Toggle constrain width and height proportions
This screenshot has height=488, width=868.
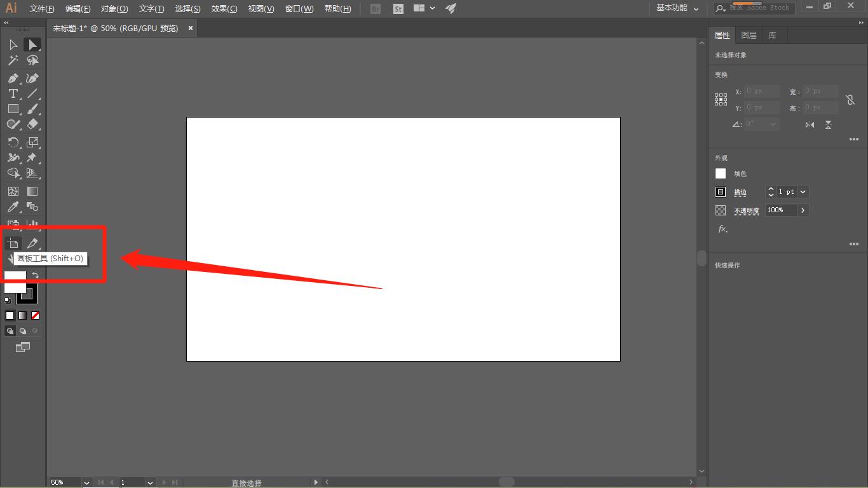(850, 100)
